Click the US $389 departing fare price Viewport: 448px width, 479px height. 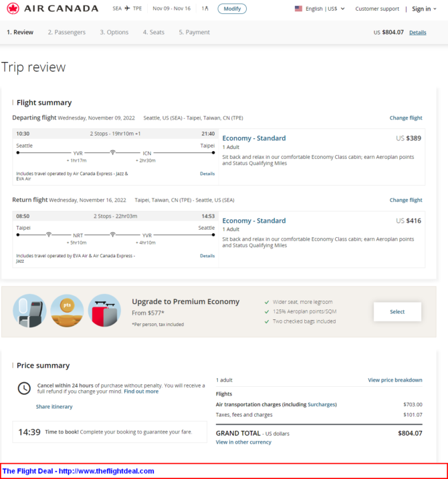tap(409, 138)
